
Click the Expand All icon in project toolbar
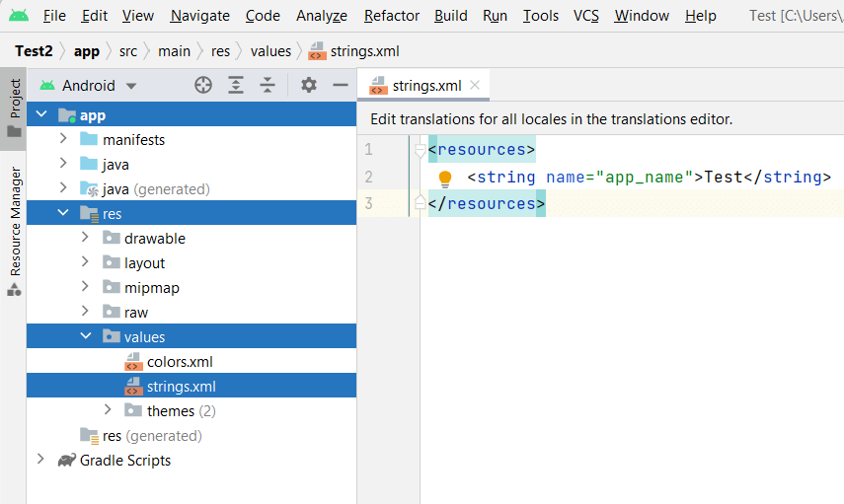coord(236,85)
